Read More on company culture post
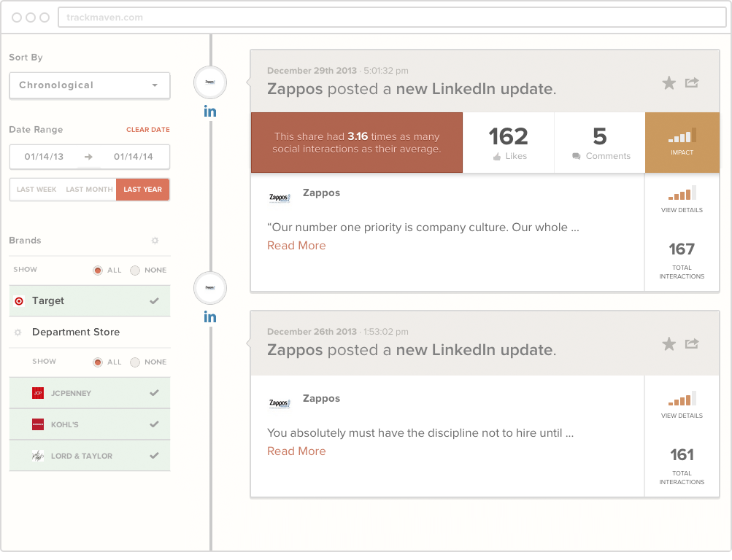 click(296, 246)
